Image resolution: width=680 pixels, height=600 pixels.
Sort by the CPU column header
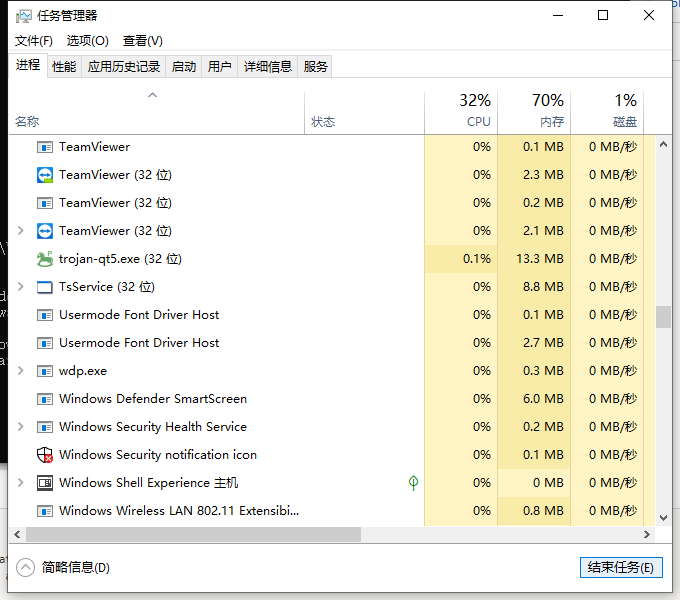point(461,112)
